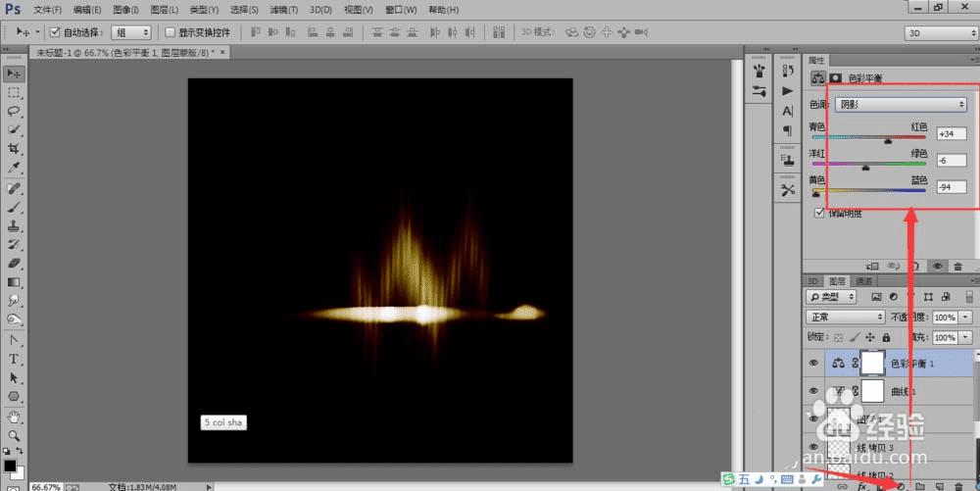Open the History panel icon
The height and width of the screenshot is (491, 980).
pos(788,71)
